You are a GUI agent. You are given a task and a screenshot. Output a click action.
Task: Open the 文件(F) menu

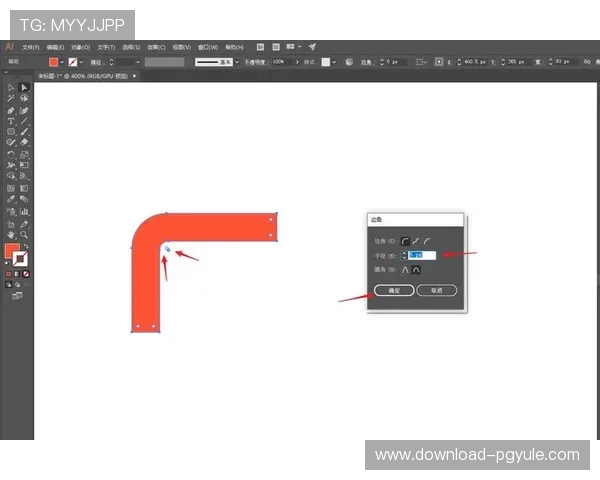click(x=31, y=47)
